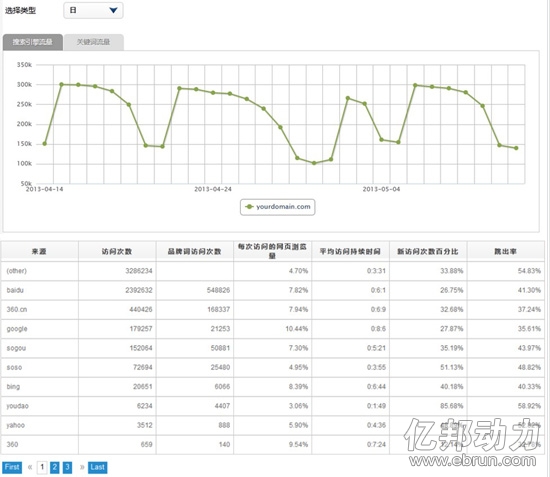The image size is (550, 477).
Task: Click the brand visits value 548826
Action: (218, 290)
